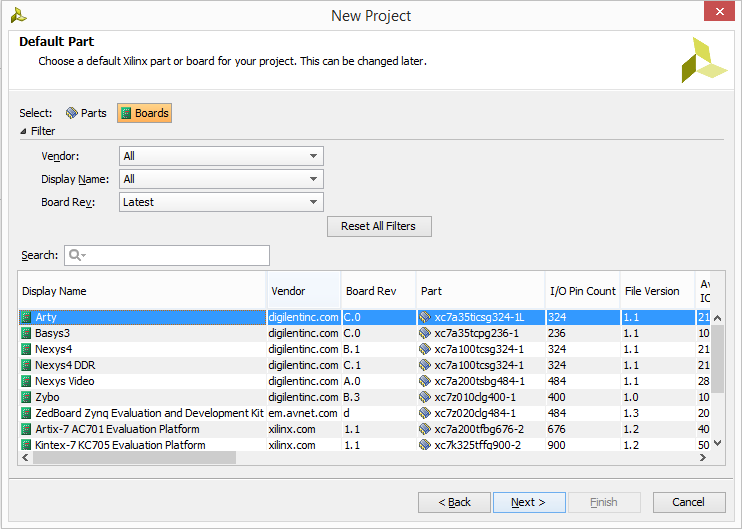
Task: Click the board icon beside Artix-7 AC701
Action: point(26,430)
